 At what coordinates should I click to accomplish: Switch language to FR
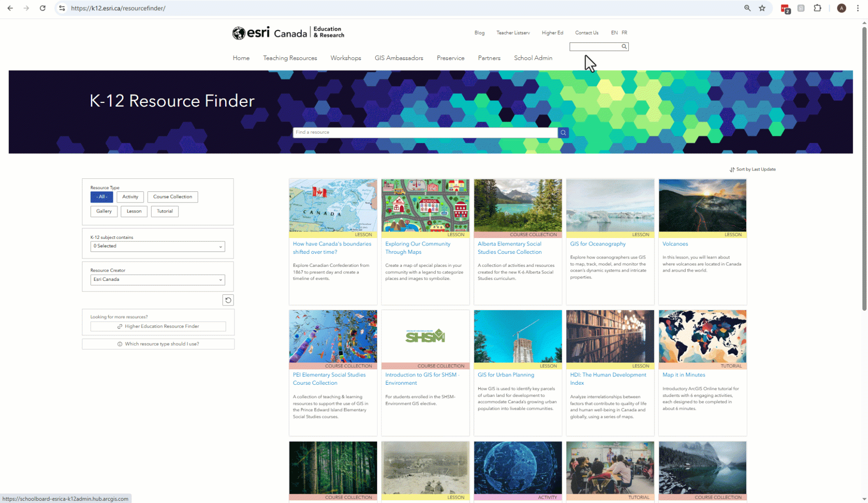click(624, 33)
